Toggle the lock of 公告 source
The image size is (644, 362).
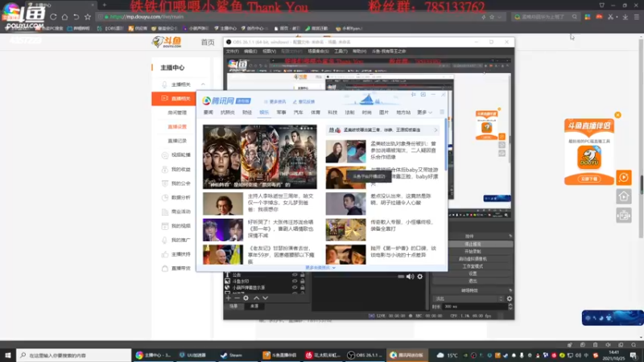(303, 275)
